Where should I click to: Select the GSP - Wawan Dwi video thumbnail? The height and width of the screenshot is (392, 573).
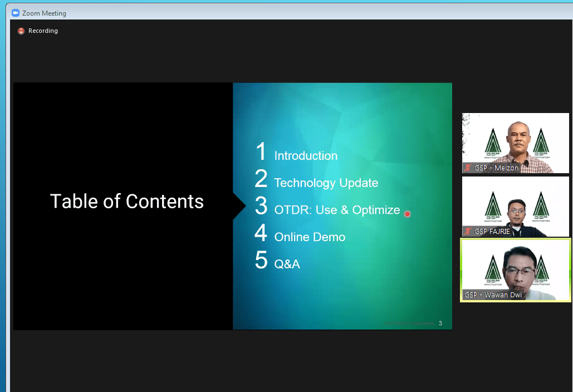click(515, 270)
